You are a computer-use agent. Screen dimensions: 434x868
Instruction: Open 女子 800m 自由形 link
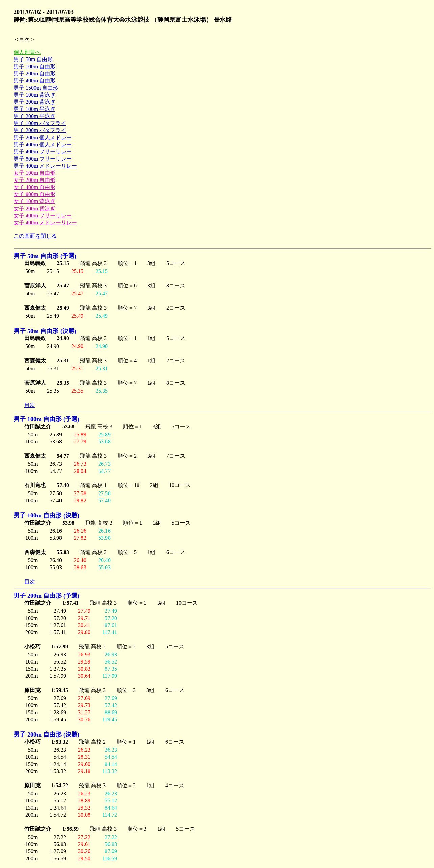34,194
